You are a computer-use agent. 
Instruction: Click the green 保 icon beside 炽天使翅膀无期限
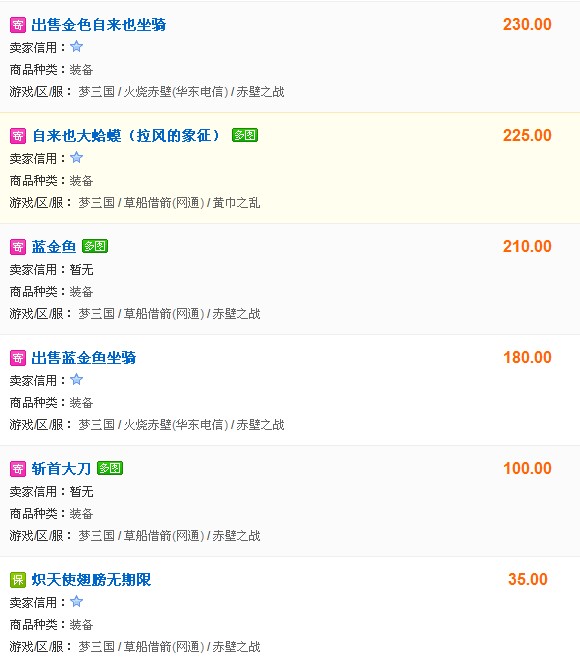coord(18,580)
